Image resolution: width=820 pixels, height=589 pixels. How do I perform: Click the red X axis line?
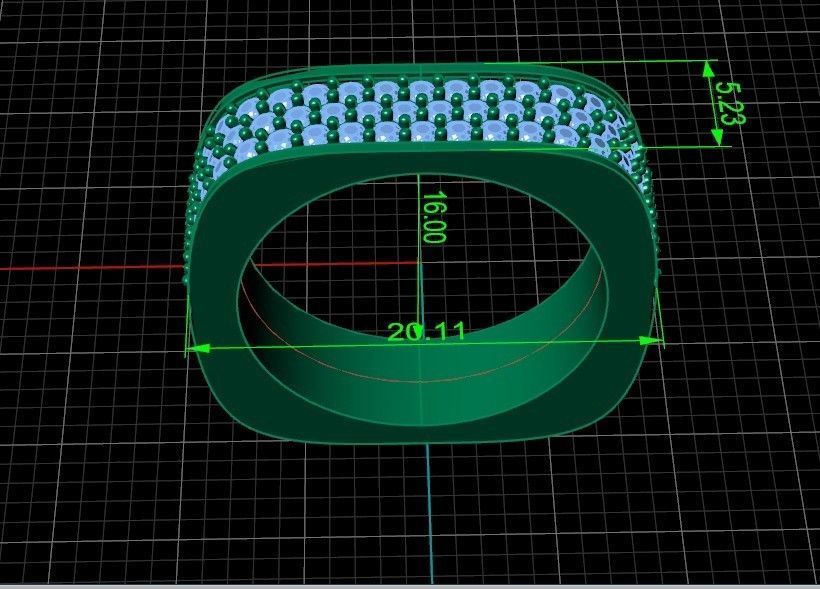tap(92, 268)
